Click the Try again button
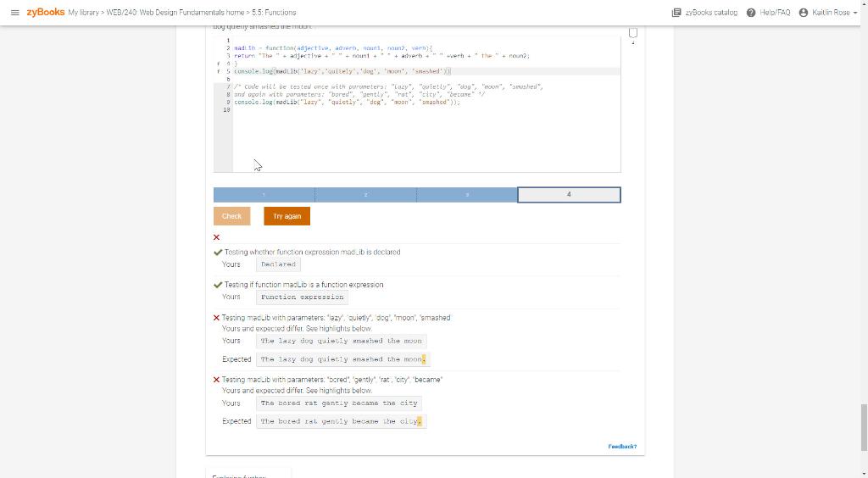The width and height of the screenshot is (868, 478). [x=287, y=216]
